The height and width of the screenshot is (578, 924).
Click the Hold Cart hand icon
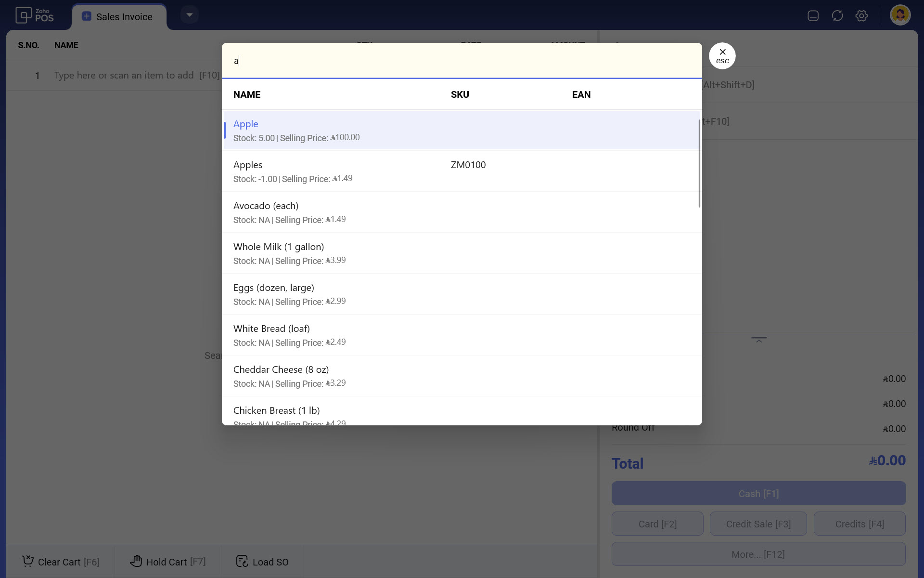pyautogui.click(x=136, y=561)
